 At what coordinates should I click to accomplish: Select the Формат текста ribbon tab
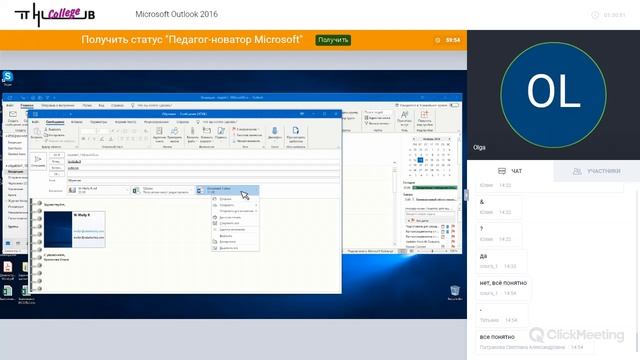125,122
